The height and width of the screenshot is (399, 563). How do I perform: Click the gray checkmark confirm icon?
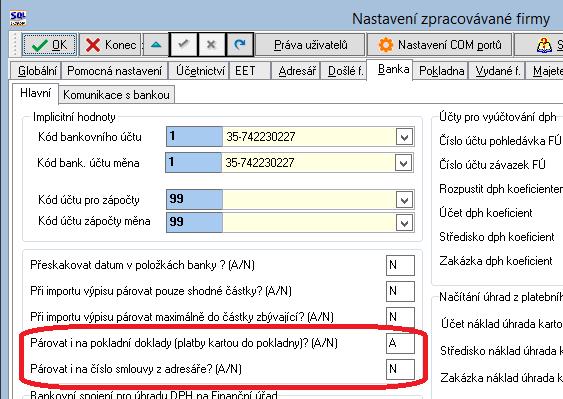tap(183, 45)
